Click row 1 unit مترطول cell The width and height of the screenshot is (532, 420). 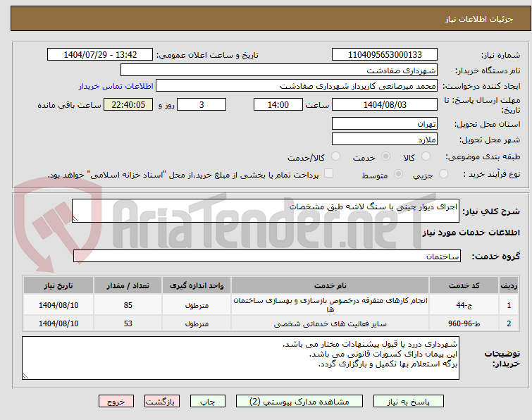197,305
